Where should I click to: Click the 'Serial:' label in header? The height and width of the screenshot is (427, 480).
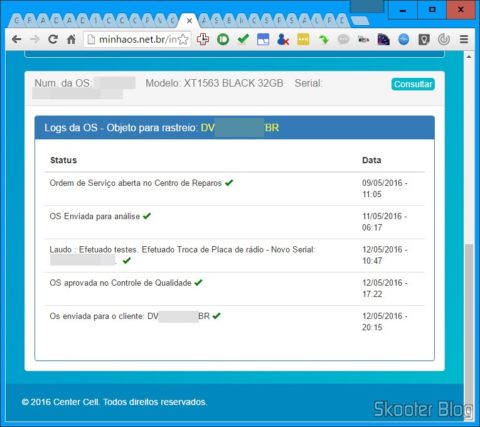click(x=308, y=83)
